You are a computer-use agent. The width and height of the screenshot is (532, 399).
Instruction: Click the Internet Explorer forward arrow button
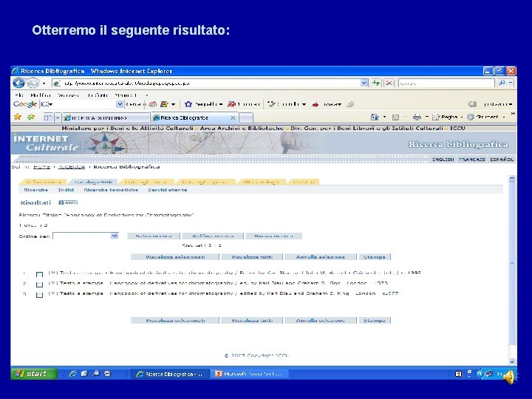click(33, 83)
